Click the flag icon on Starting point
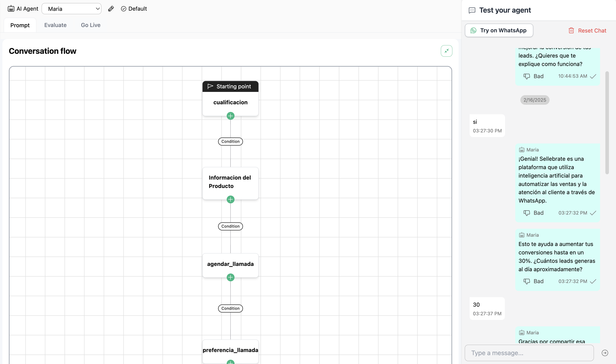This screenshot has height=364, width=616. click(x=210, y=86)
